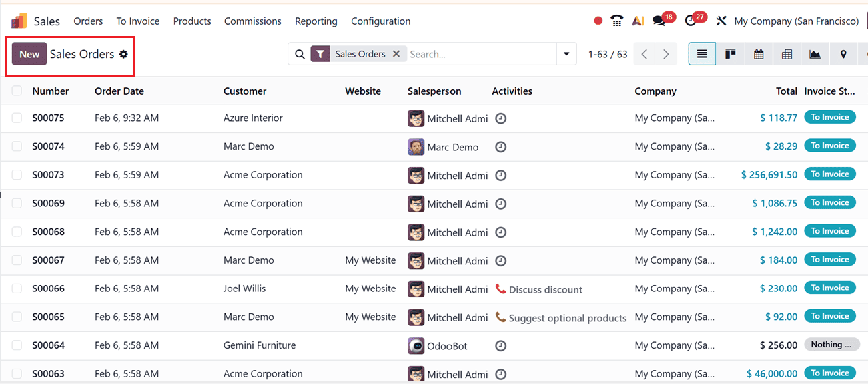Open the Reporting menu
Viewport: 868px width, 384px height.
pyautogui.click(x=316, y=21)
